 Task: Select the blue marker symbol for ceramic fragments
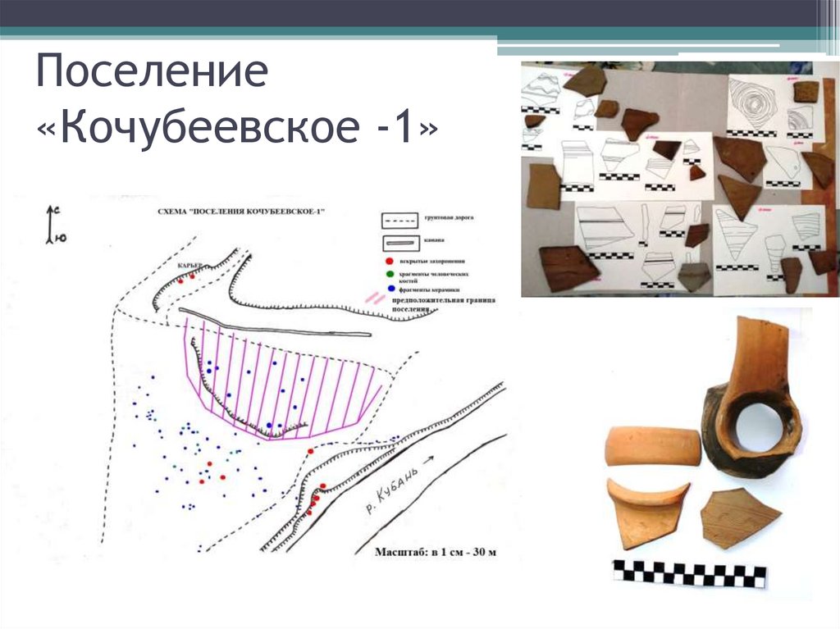[x=390, y=288]
